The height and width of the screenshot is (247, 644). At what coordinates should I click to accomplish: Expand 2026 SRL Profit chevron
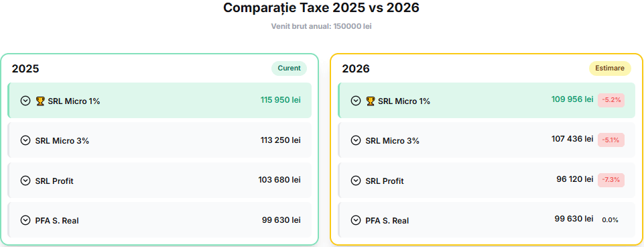click(x=356, y=181)
